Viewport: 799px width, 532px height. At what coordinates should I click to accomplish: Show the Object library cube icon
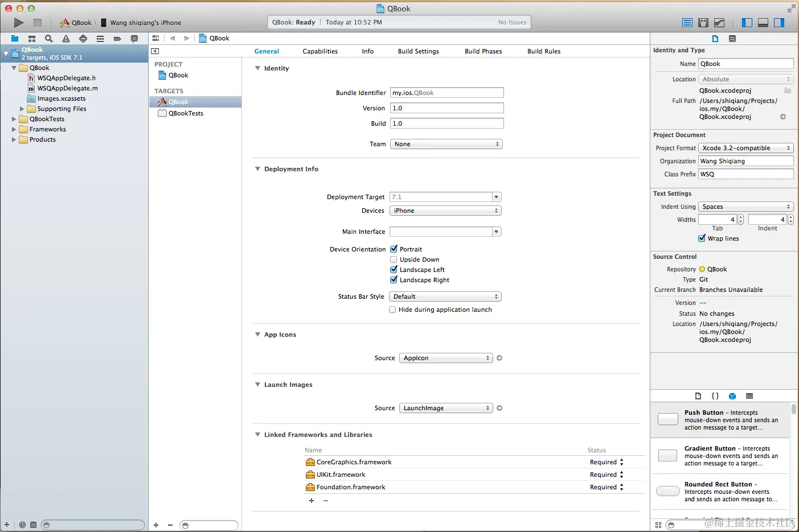[x=732, y=396]
